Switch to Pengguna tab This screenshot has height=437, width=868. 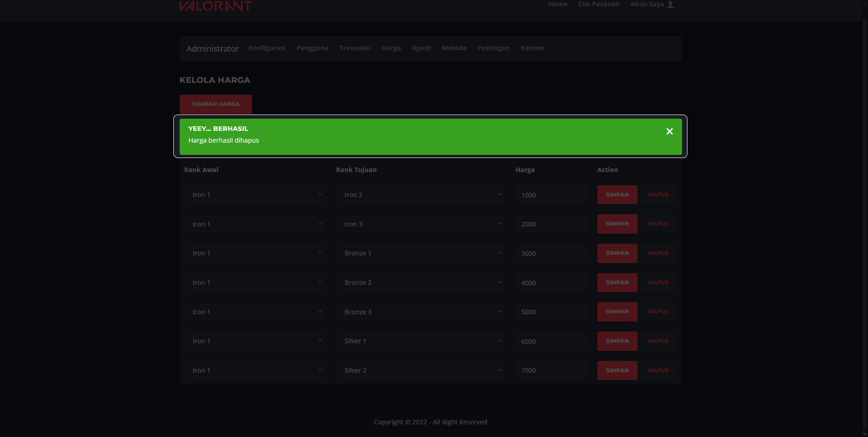(312, 48)
